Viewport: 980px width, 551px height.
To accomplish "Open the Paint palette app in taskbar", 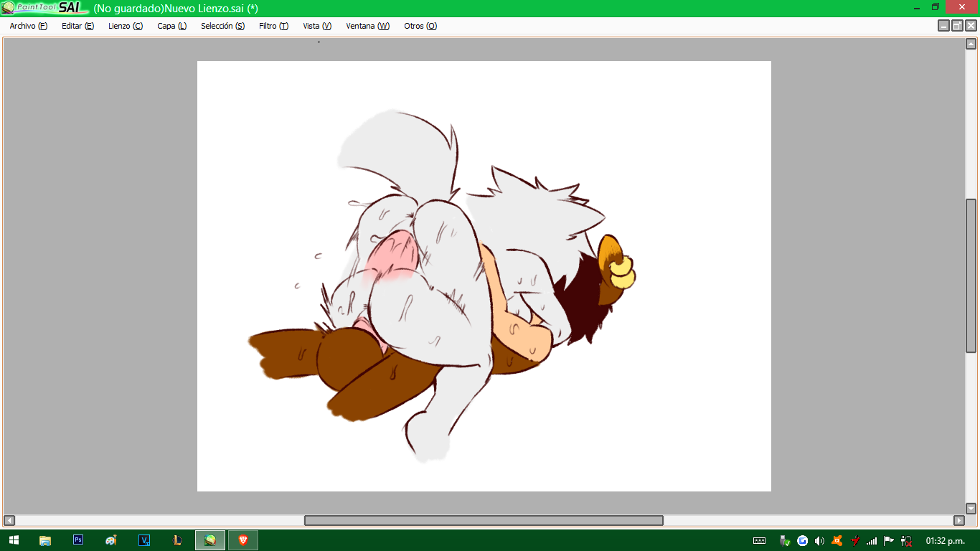I will [110, 540].
